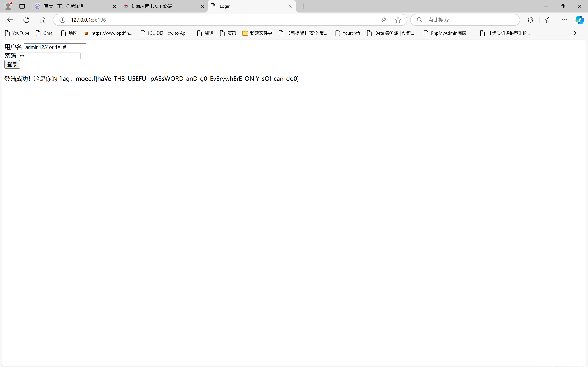
Task: Open the tab actions menu icon
Action: tap(22, 6)
